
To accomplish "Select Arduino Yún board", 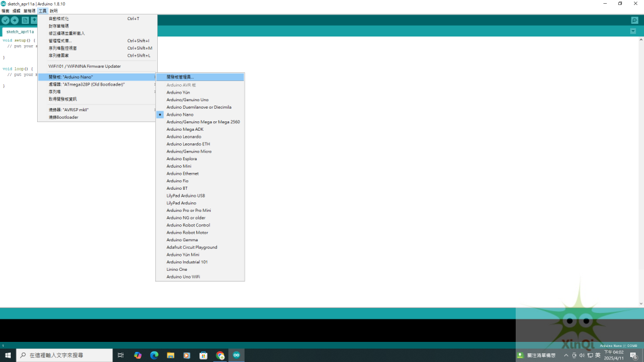I will tap(200, 92).
